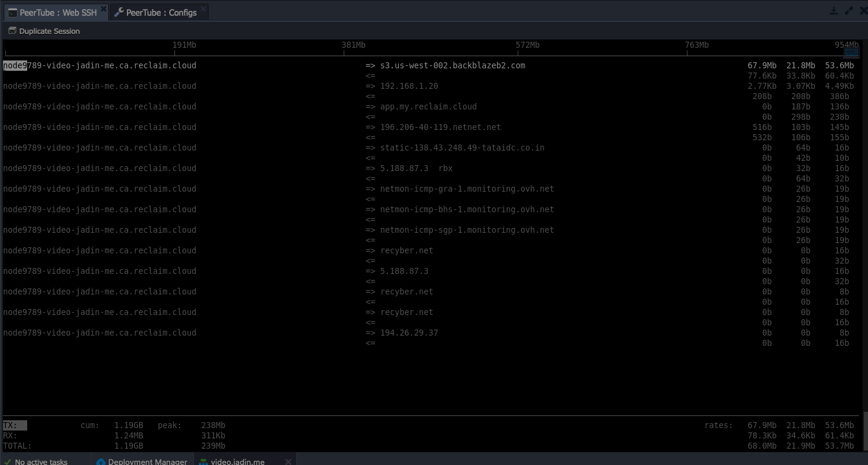Click the highlighted TX: label
Image resolution: width=868 pixels, height=465 pixels.
(x=15, y=425)
